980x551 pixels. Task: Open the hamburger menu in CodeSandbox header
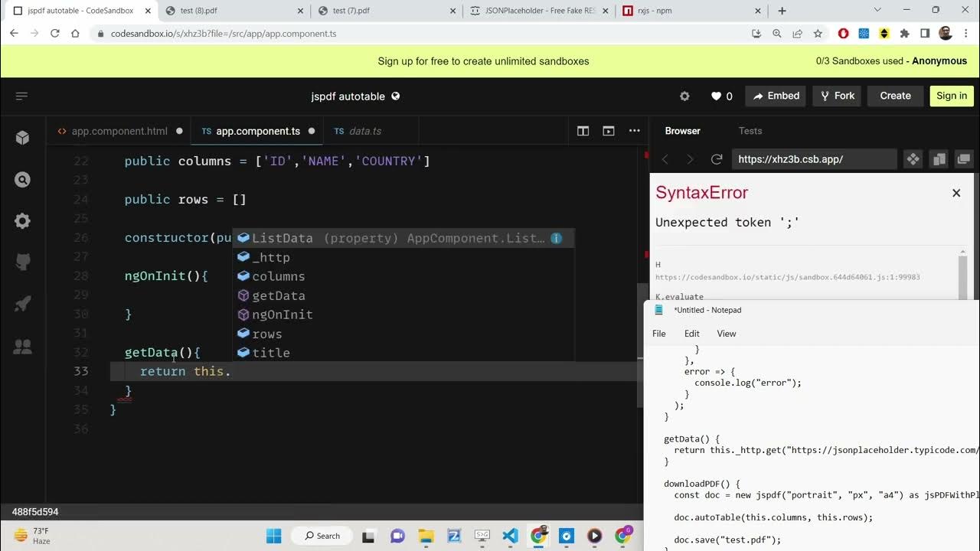pos(21,96)
